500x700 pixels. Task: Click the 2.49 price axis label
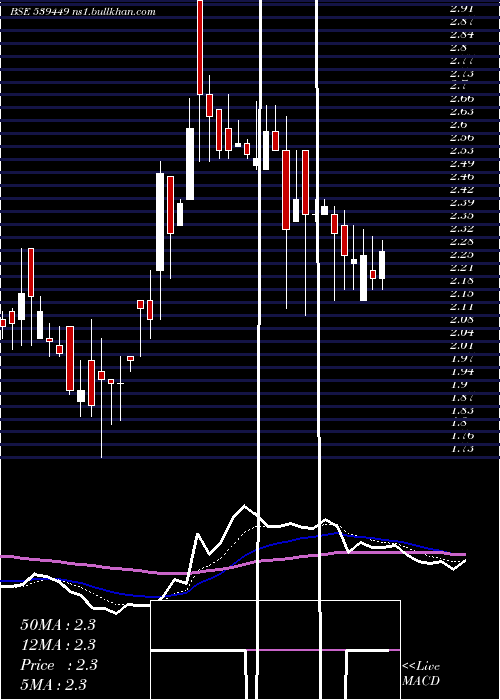coord(462,164)
